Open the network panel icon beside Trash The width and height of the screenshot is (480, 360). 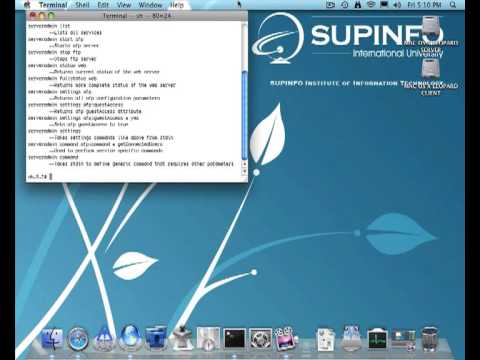click(403, 340)
